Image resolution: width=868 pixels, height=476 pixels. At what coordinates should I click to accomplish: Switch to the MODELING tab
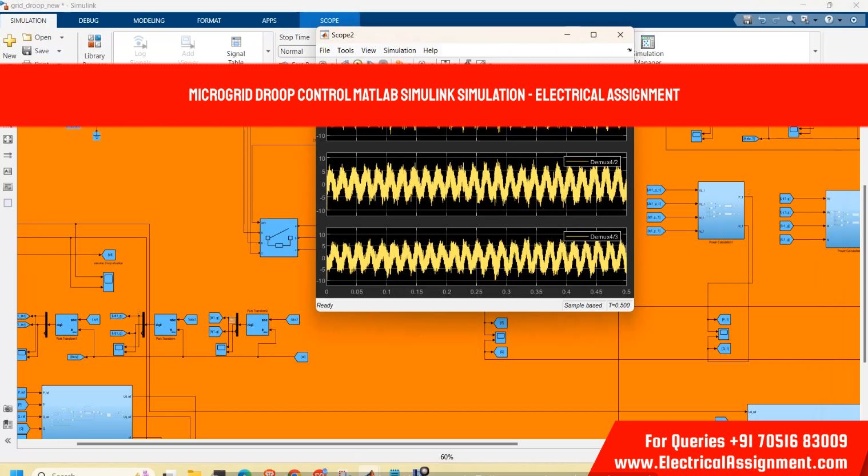pos(149,21)
